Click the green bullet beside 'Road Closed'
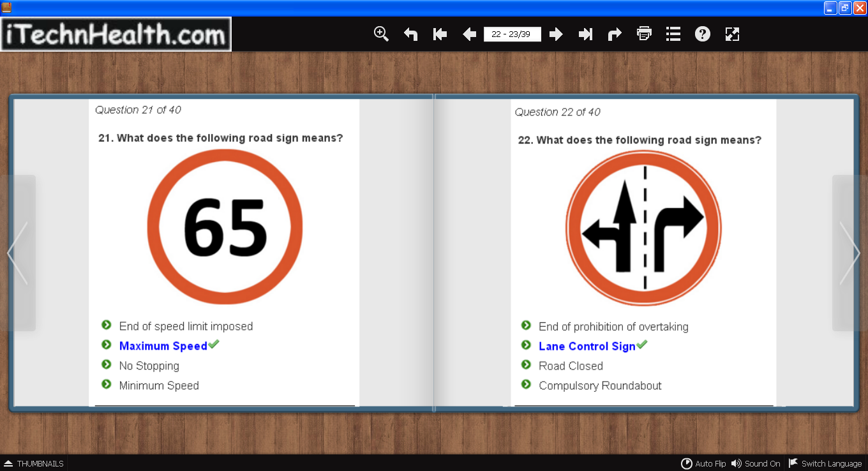The height and width of the screenshot is (471, 868). (x=526, y=364)
